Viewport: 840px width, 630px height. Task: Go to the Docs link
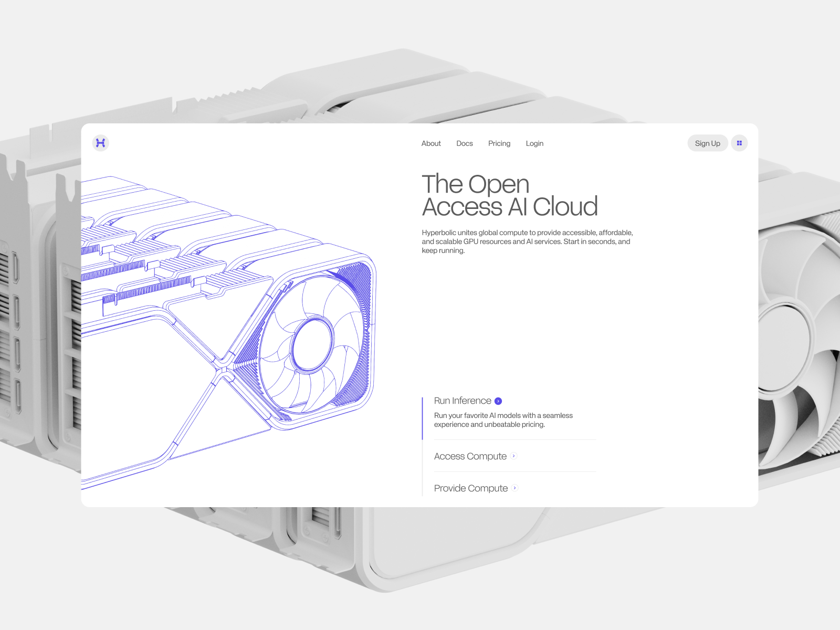coord(465,143)
